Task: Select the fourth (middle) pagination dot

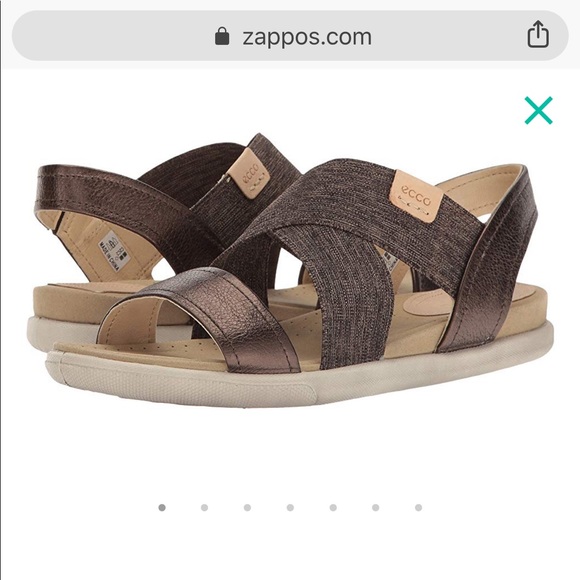Action: tap(290, 508)
